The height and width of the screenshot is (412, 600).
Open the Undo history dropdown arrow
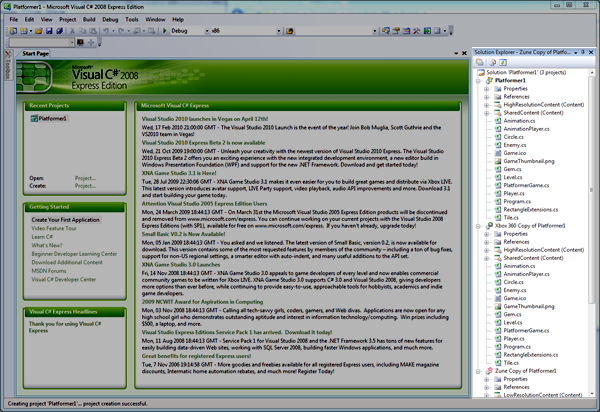[113, 31]
